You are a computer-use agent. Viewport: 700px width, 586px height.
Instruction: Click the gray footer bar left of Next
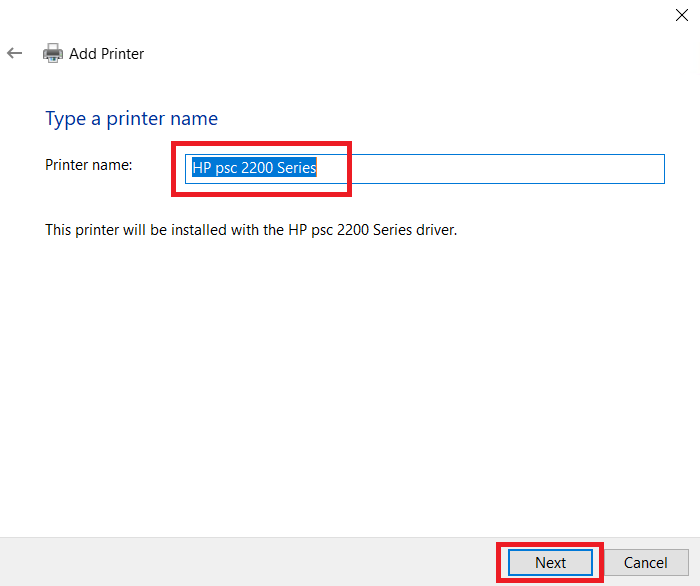click(250, 562)
